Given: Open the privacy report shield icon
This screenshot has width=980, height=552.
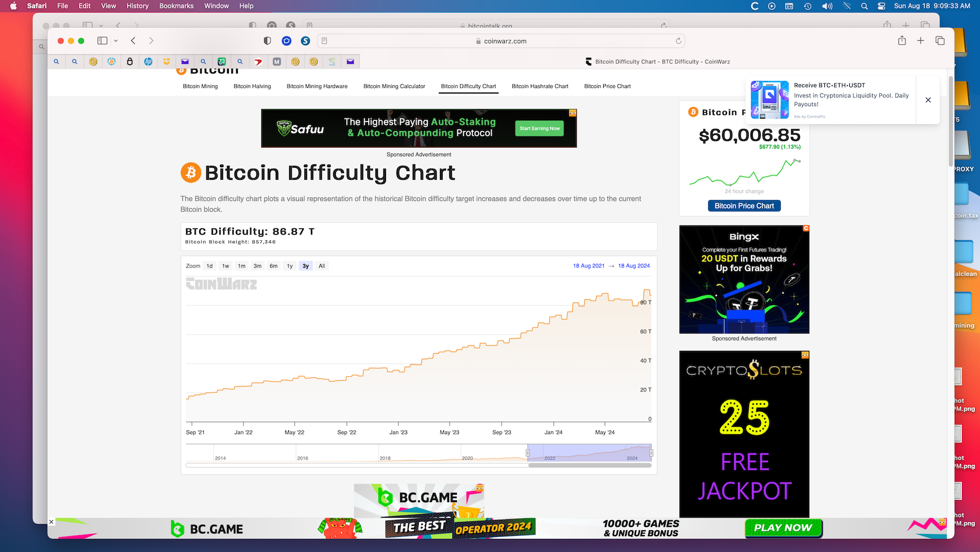Looking at the screenshot, I should pyautogui.click(x=267, y=41).
